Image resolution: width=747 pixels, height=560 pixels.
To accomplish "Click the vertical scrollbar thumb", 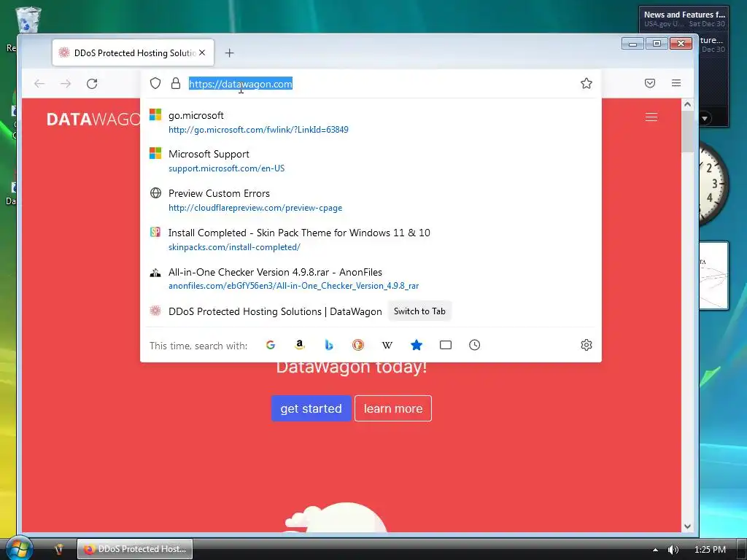I will tap(687, 132).
